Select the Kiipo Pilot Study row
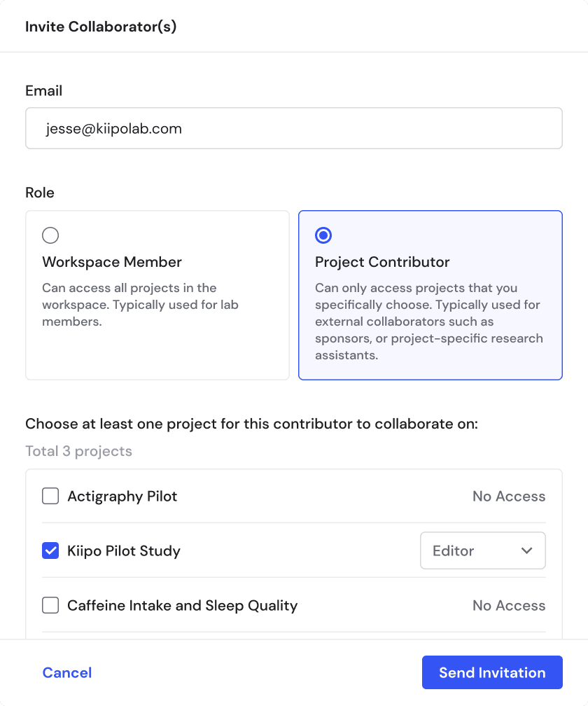Screen dimensions: 588x706 coord(124,551)
